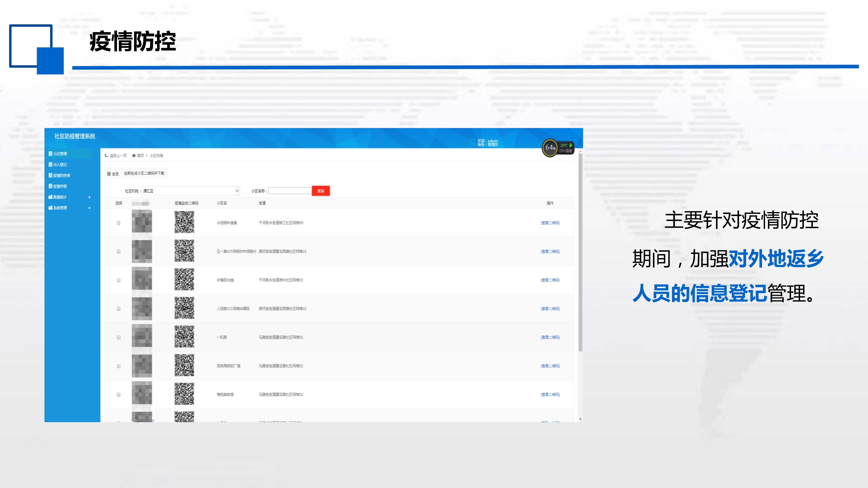Viewport: 868px width, 488px height.
Task: Click the red 查询 search button
Action: tap(321, 191)
